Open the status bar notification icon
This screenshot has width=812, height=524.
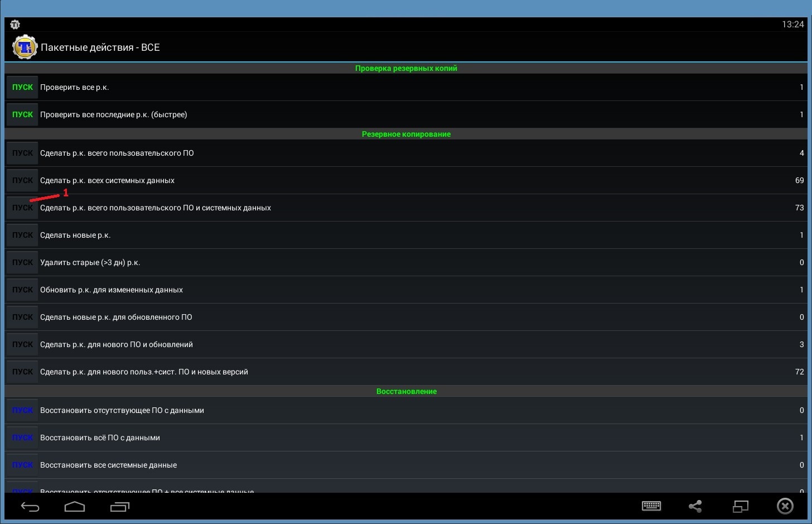pyautogui.click(x=15, y=25)
